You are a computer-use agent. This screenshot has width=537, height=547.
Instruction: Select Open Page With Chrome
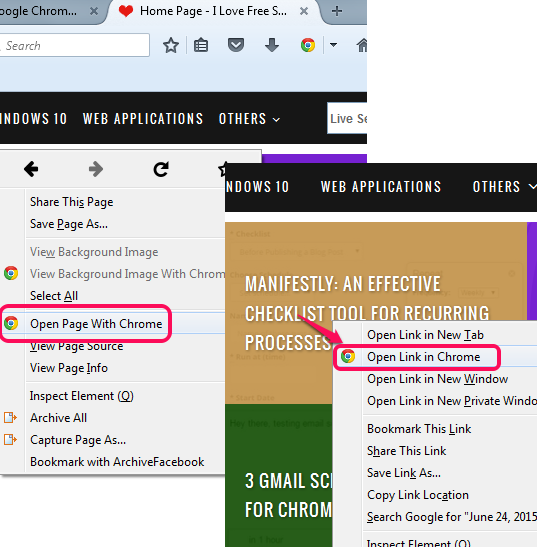pyautogui.click(x=96, y=324)
